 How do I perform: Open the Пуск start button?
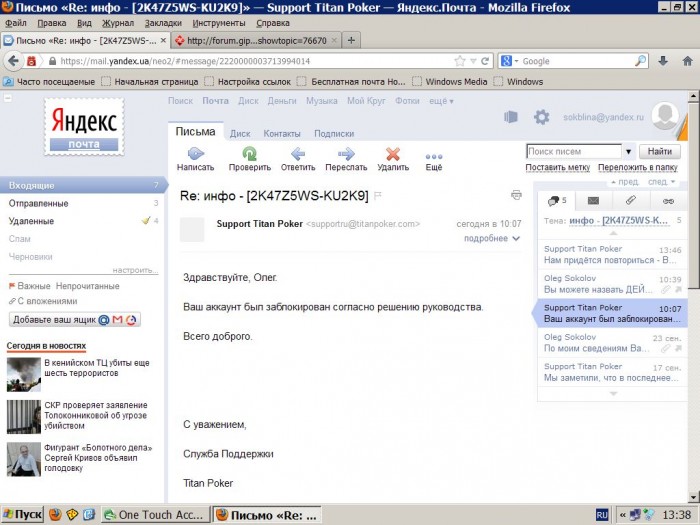click(22, 515)
